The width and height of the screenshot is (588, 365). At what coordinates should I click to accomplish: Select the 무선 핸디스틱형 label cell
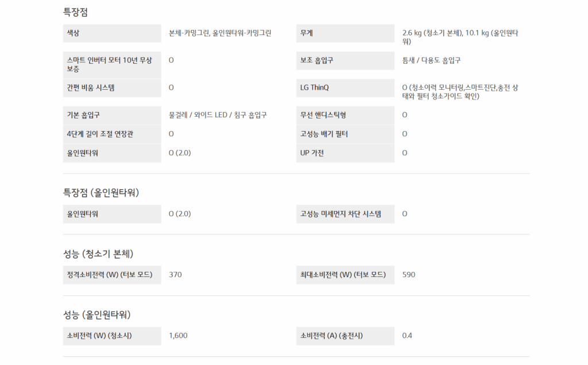323,115
